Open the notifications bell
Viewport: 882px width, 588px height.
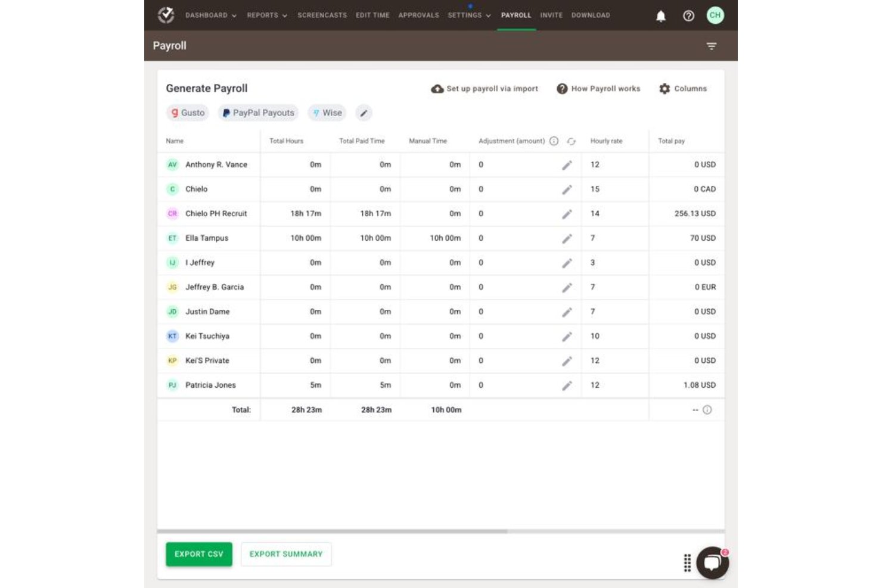click(660, 16)
